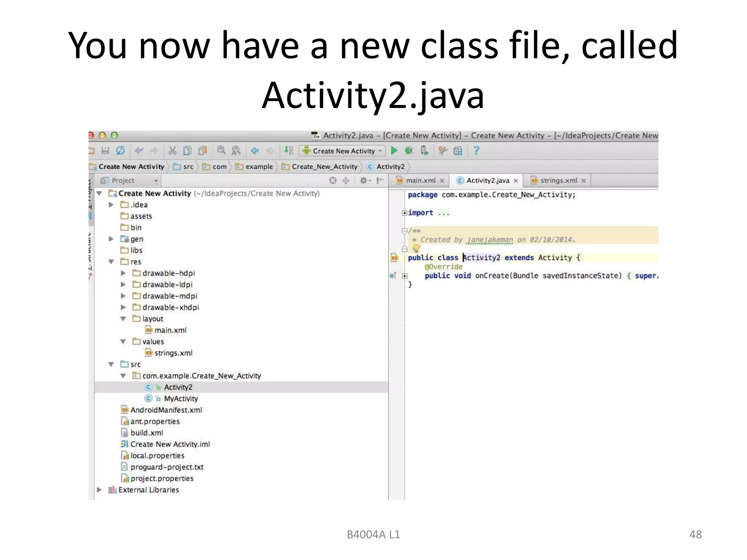Close the strings.xml tab
747x560 pixels.
pyautogui.click(x=584, y=180)
